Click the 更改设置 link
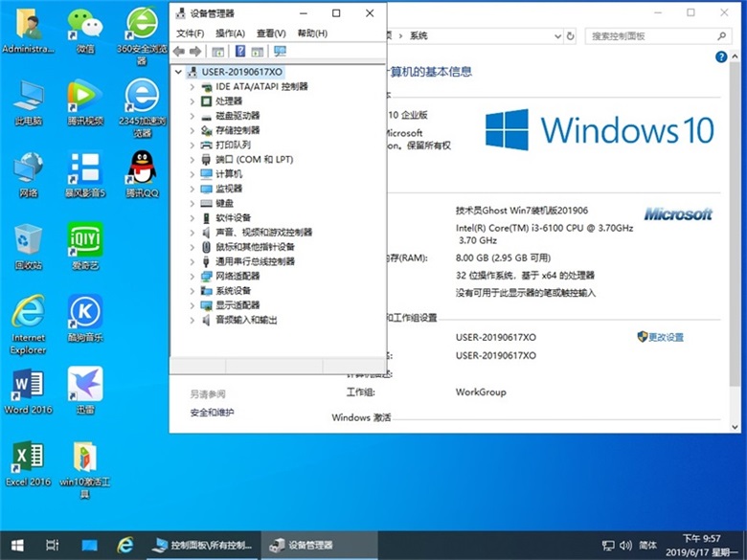The width and height of the screenshot is (747, 560). tap(666, 337)
